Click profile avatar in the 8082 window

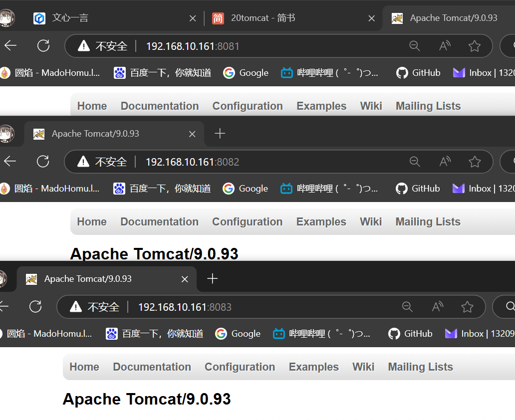point(6,134)
